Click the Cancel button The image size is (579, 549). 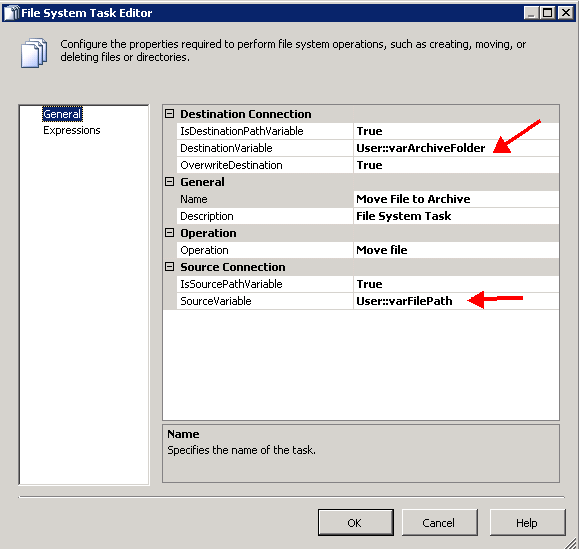(439, 522)
